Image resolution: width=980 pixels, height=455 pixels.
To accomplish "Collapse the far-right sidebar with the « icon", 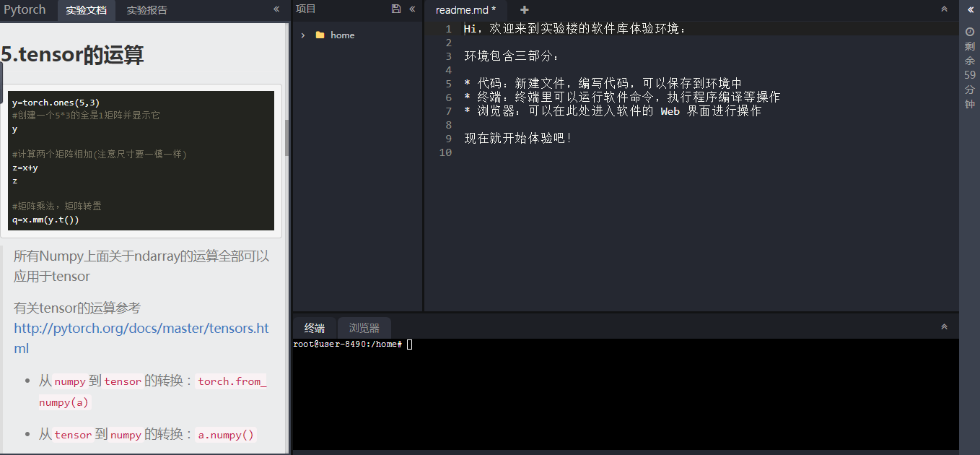I will [971, 9].
